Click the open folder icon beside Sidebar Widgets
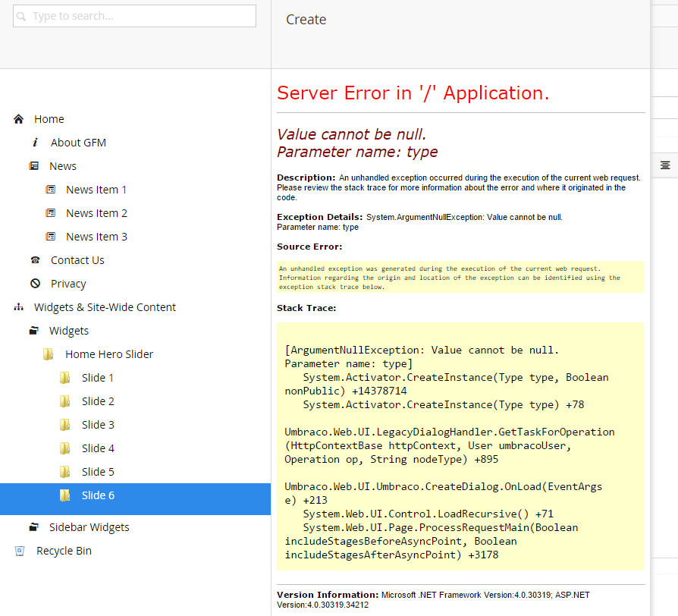The image size is (678, 616). point(34,527)
